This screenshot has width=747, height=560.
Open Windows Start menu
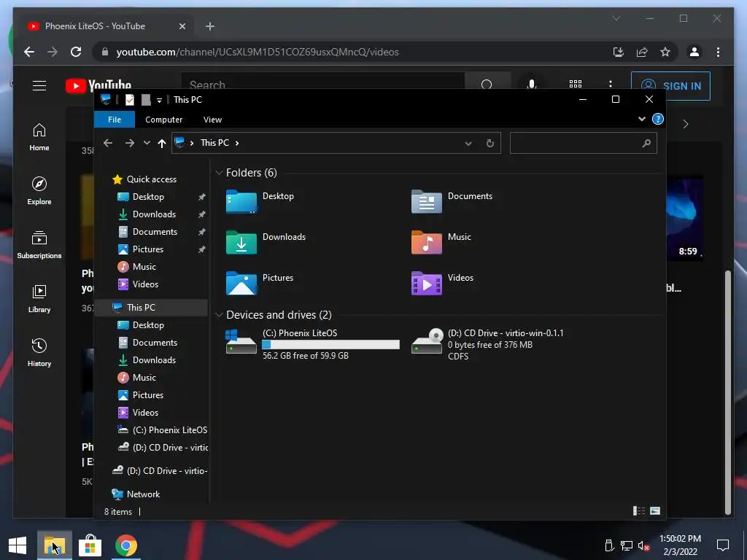coord(18,545)
